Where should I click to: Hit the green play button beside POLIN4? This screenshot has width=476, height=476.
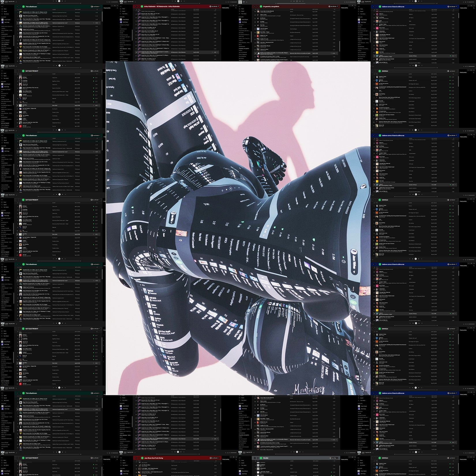pyautogui.click(x=261, y=458)
